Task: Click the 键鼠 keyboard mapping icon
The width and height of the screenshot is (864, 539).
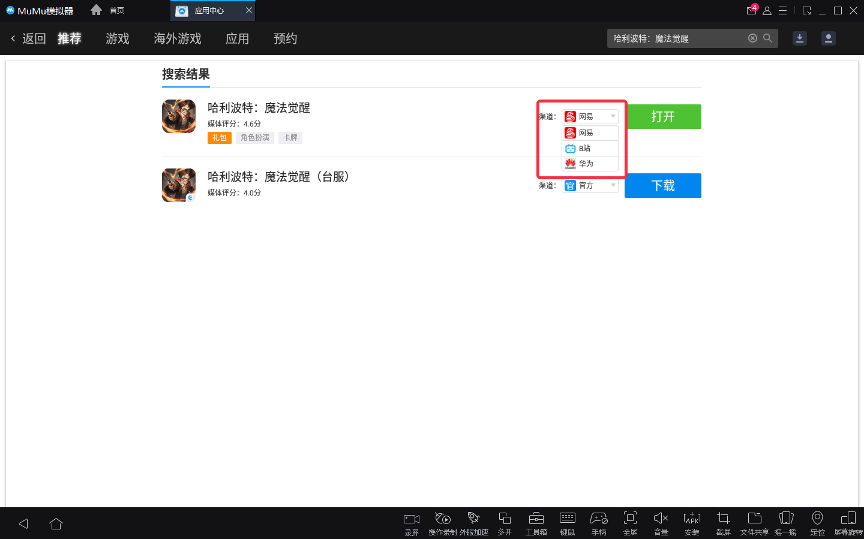Action: click(568, 518)
